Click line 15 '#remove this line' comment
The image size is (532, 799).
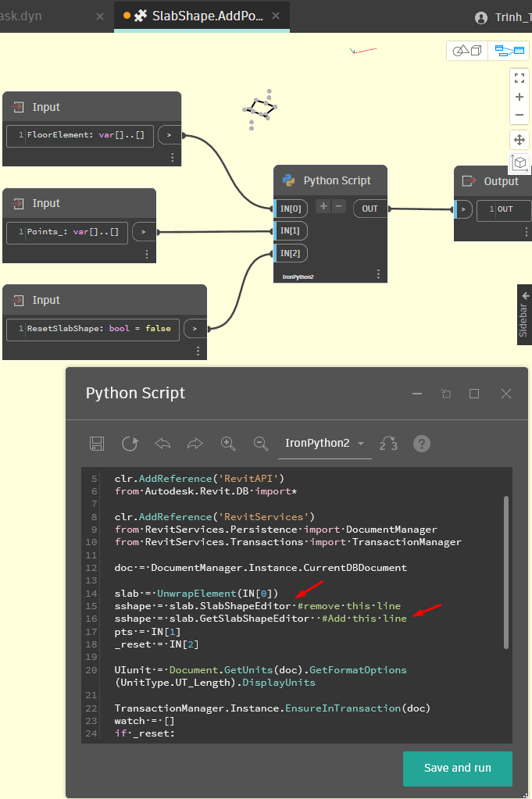point(349,606)
